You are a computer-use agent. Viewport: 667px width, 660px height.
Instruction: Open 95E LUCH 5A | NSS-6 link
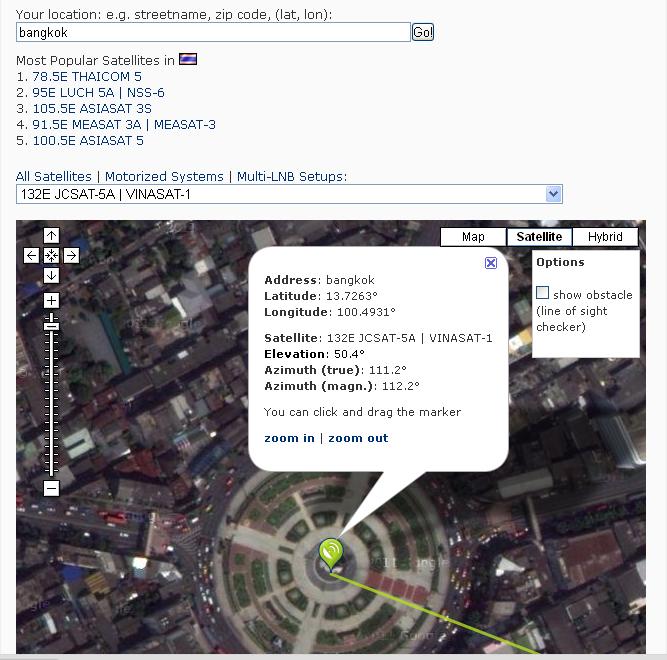coord(98,93)
